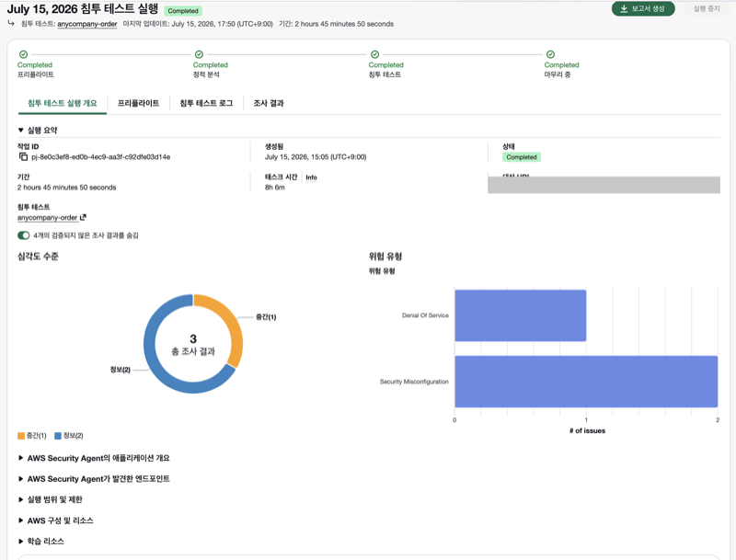Click the finalizing step completed checkmark icon

[x=550, y=54]
